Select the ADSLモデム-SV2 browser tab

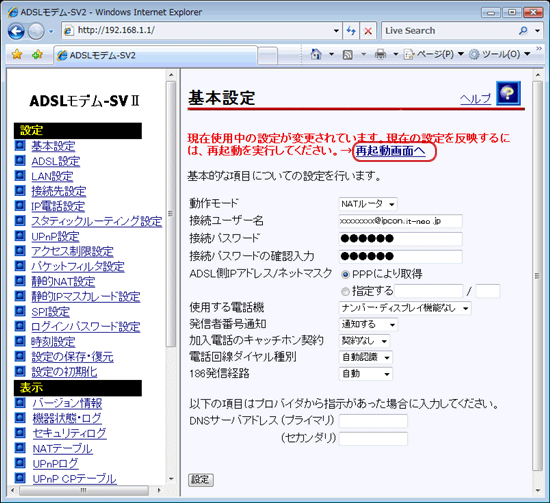tap(156, 55)
